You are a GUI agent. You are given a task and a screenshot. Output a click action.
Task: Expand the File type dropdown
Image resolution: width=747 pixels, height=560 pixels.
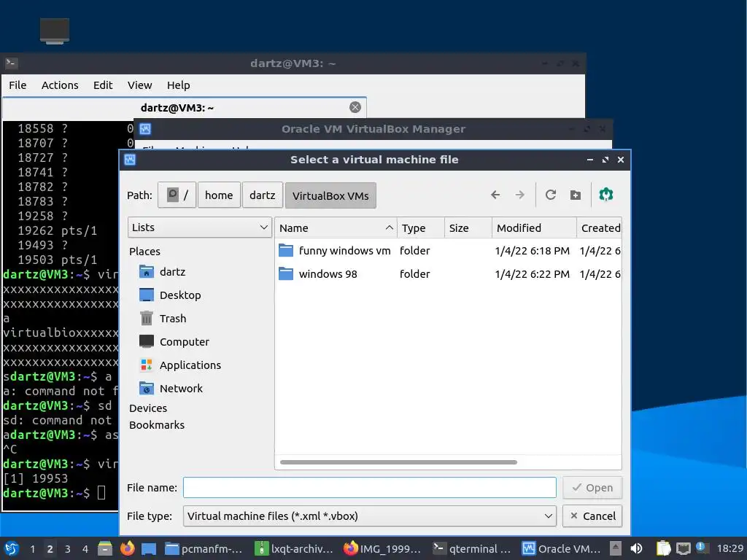point(370,516)
